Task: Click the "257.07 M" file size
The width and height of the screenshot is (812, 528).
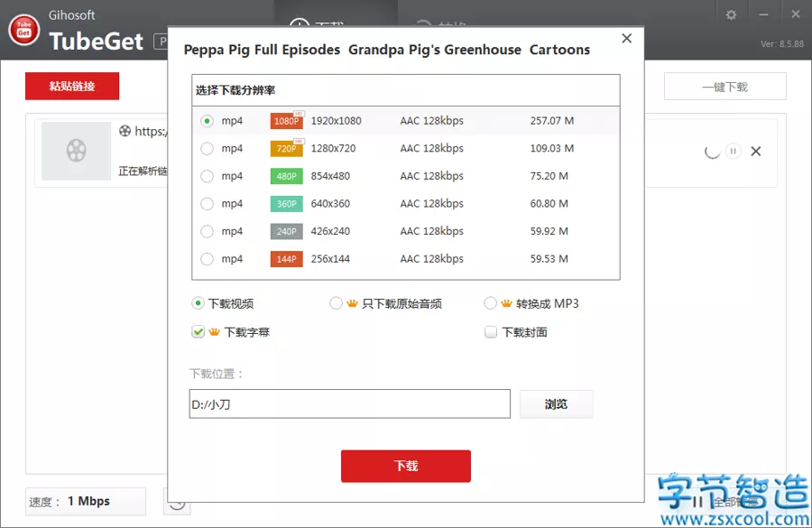Action: click(x=552, y=121)
